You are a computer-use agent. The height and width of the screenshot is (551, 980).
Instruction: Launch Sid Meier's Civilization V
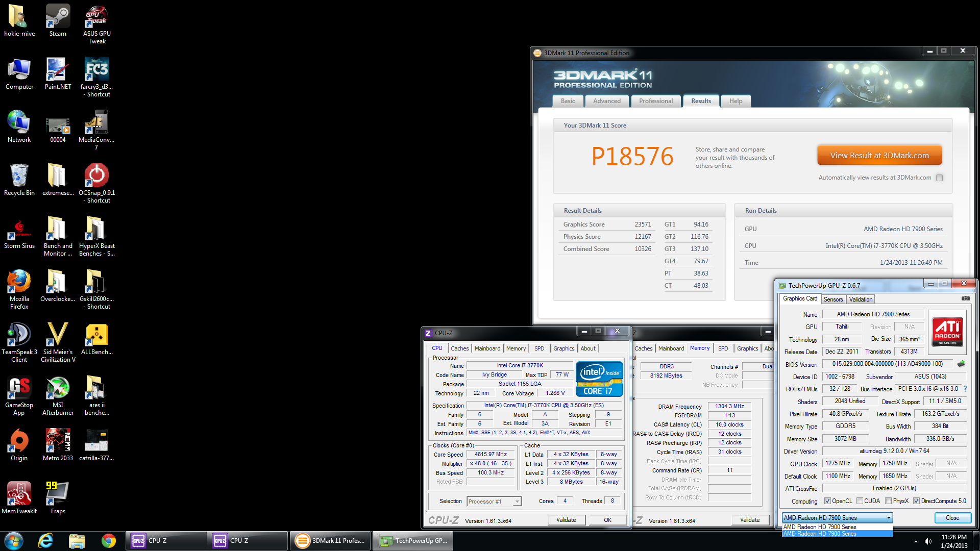[58, 342]
